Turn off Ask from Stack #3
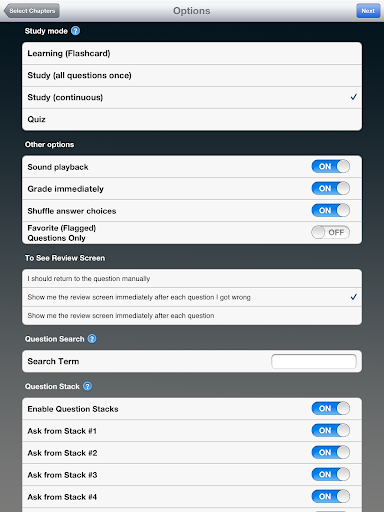 click(331, 474)
